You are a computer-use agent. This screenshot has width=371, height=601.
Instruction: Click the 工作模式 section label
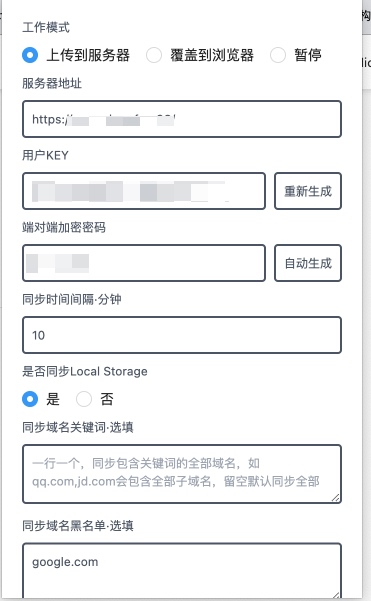46,27
